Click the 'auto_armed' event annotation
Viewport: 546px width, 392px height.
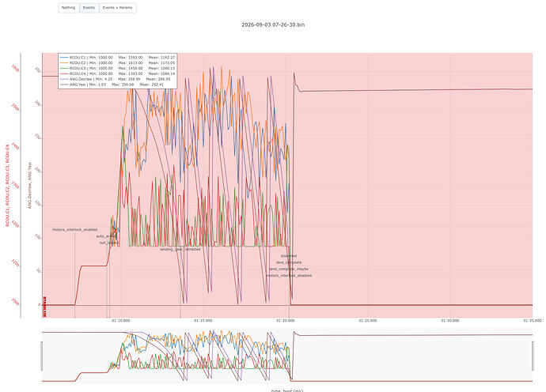[107, 236]
